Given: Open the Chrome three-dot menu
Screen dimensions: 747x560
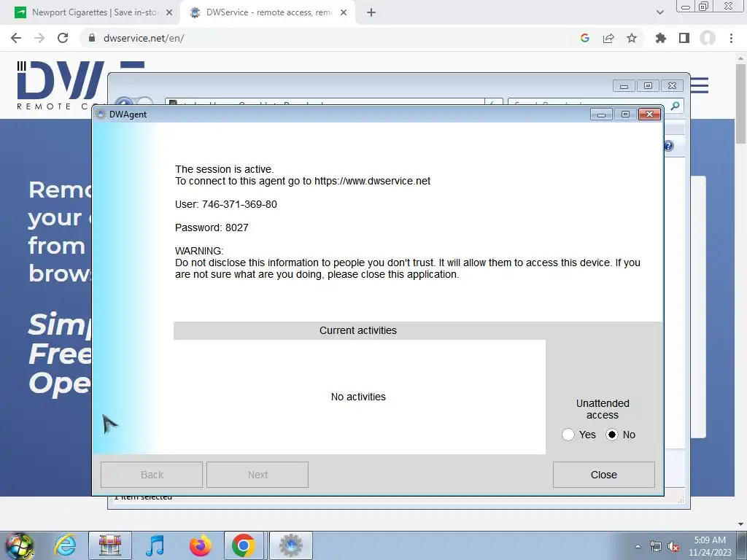Looking at the screenshot, I should click(731, 38).
